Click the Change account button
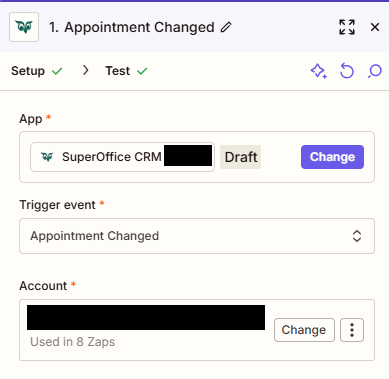The height and width of the screenshot is (379, 389). point(304,330)
